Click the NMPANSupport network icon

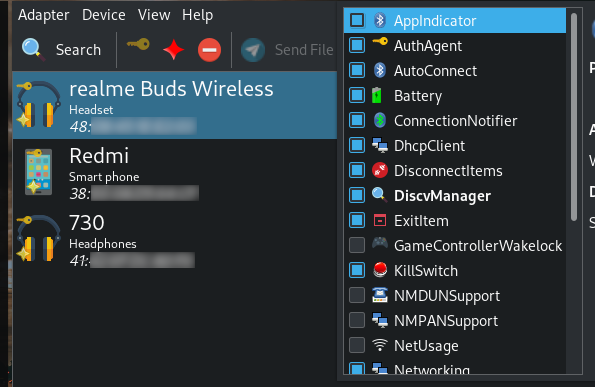click(380, 320)
